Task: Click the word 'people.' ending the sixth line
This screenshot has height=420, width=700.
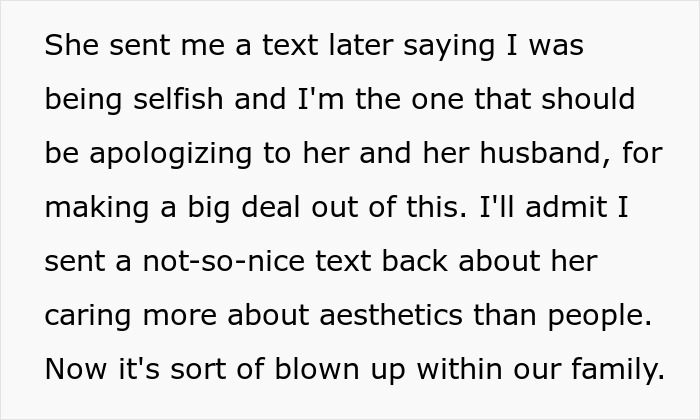Action: pos(600,316)
